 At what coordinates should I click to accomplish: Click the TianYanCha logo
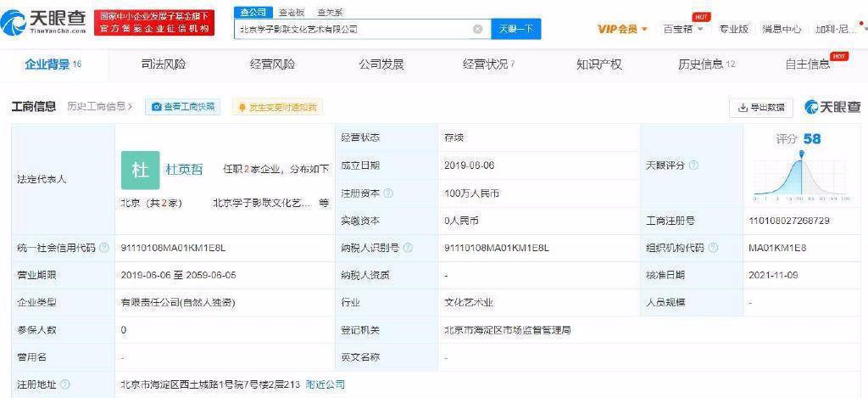[44, 22]
